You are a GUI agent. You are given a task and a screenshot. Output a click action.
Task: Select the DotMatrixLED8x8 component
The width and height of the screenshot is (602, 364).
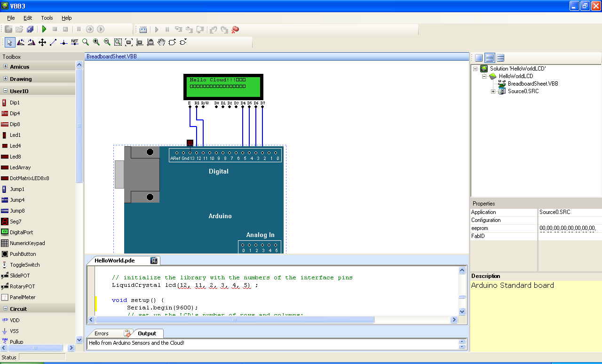pyautogui.click(x=29, y=178)
